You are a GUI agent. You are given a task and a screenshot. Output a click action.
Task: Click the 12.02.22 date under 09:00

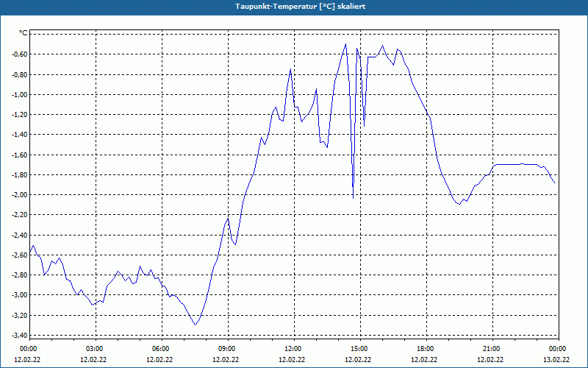pos(226,359)
